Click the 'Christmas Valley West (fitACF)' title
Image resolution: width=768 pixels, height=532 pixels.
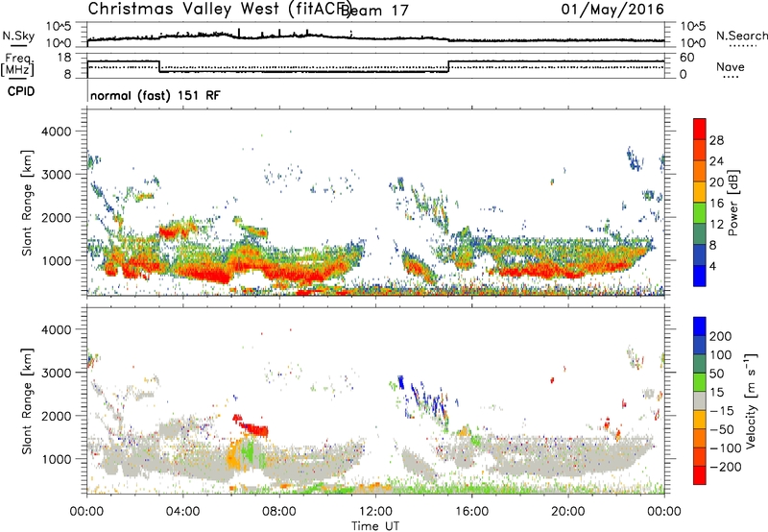pyautogui.click(x=219, y=9)
